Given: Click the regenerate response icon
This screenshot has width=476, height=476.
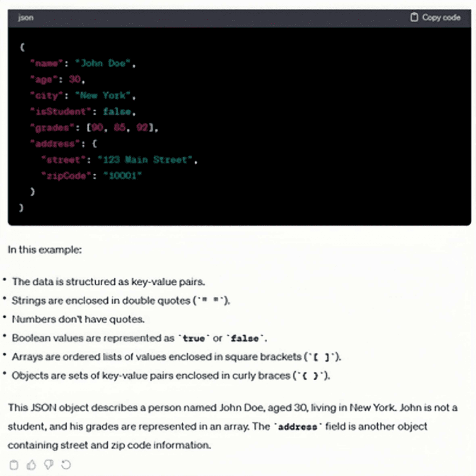Looking at the screenshot, I should click(66, 465).
